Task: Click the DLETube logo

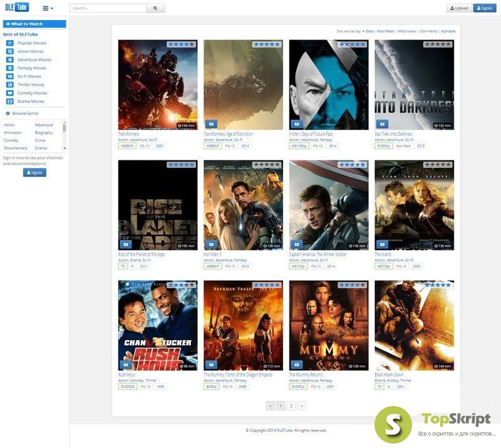Action: pos(17,7)
